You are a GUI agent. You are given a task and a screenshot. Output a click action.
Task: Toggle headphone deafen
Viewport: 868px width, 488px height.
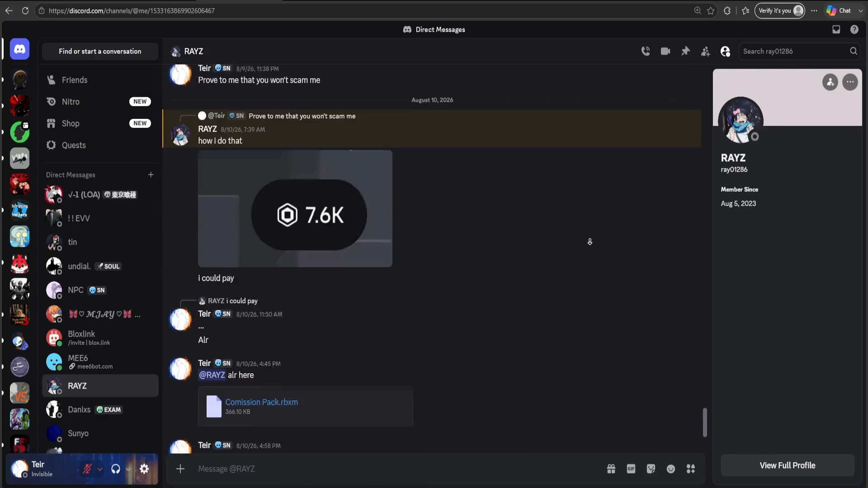click(116, 469)
